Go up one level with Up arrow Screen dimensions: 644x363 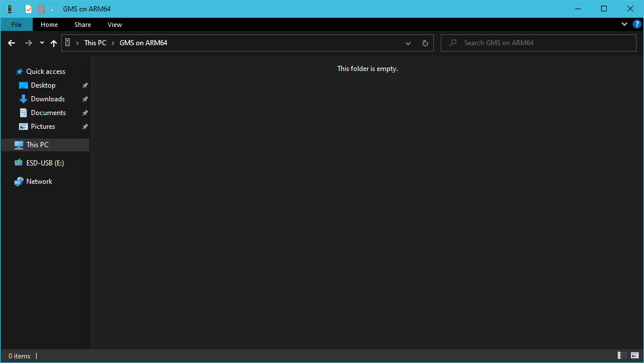(54, 43)
